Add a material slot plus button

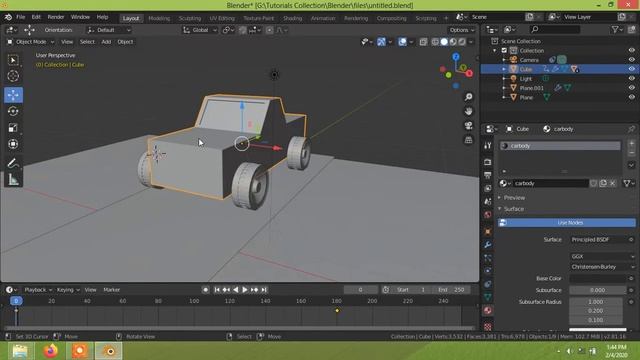click(631, 143)
